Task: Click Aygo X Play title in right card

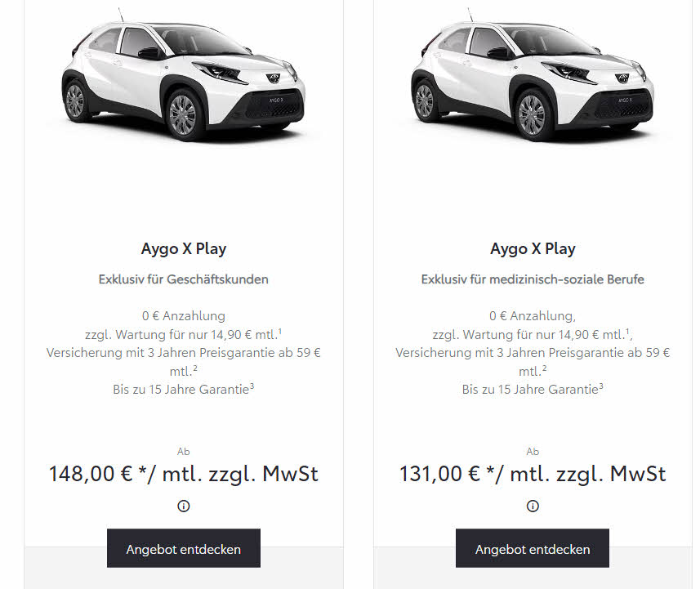Action: click(x=533, y=248)
